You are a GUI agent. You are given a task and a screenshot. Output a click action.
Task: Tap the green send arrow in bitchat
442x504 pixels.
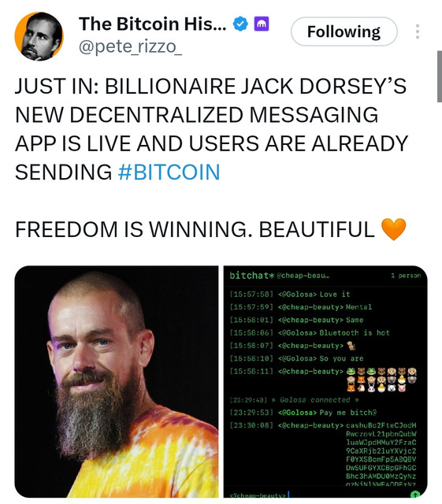pyautogui.click(x=415, y=495)
